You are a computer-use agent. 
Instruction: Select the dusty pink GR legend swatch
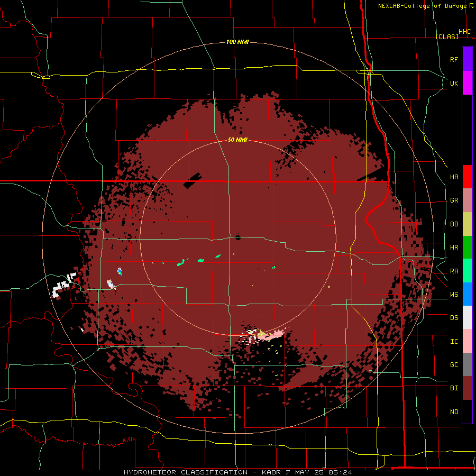pyautogui.click(x=467, y=200)
